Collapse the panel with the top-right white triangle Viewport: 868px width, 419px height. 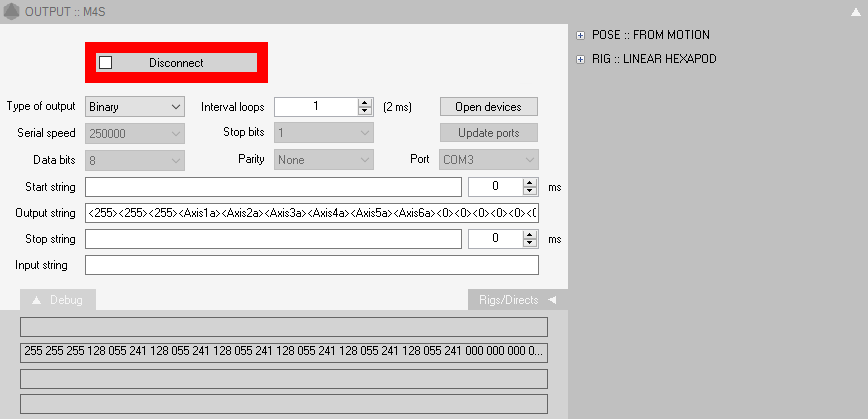point(855,12)
